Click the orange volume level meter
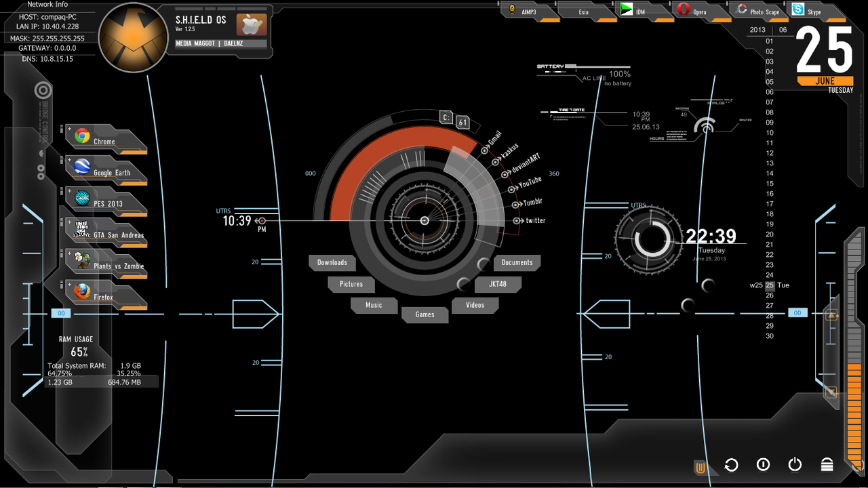The width and height of the screenshot is (868, 488). pos(854,346)
